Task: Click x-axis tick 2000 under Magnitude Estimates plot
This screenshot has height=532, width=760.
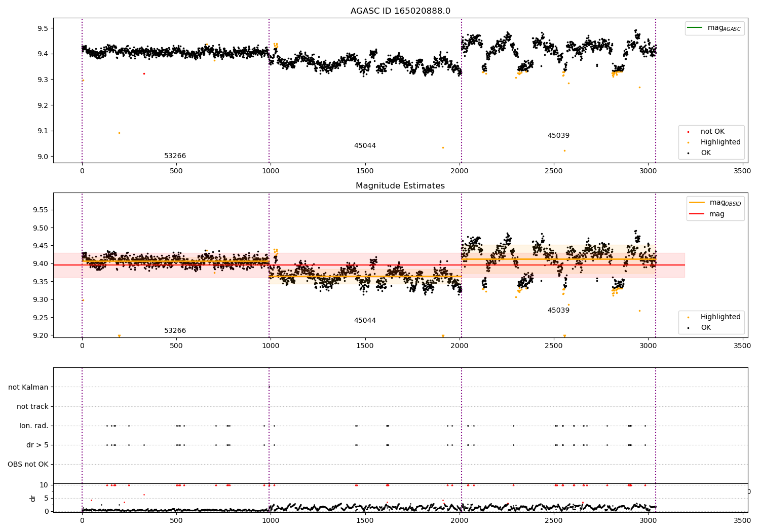Action: (x=459, y=346)
